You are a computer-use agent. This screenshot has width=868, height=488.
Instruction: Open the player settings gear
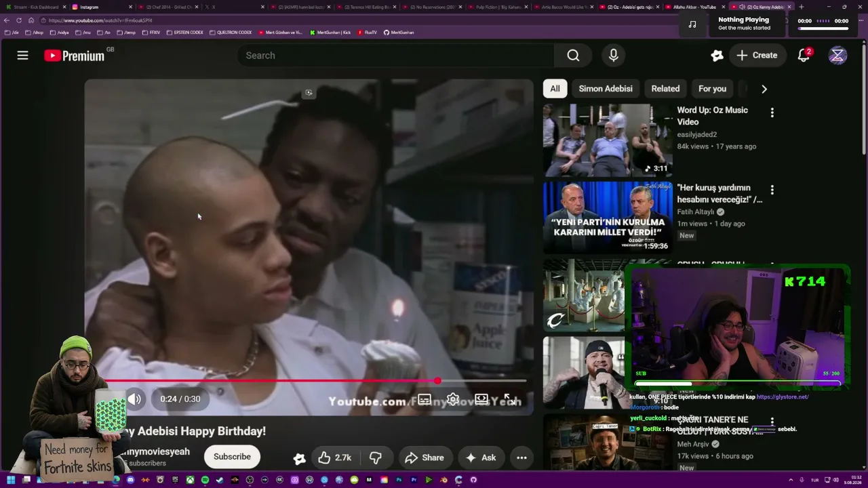point(453,399)
